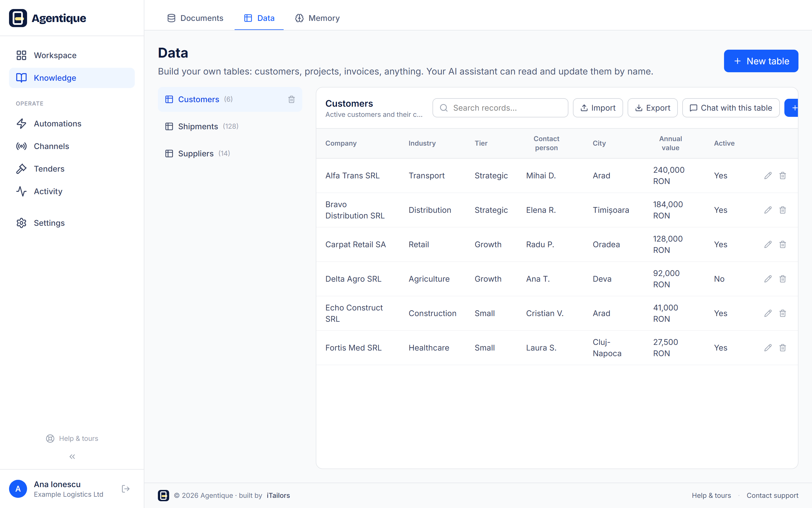The width and height of the screenshot is (812, 508).
Task: Click the City column header
Action: click(x=599, y=143)
